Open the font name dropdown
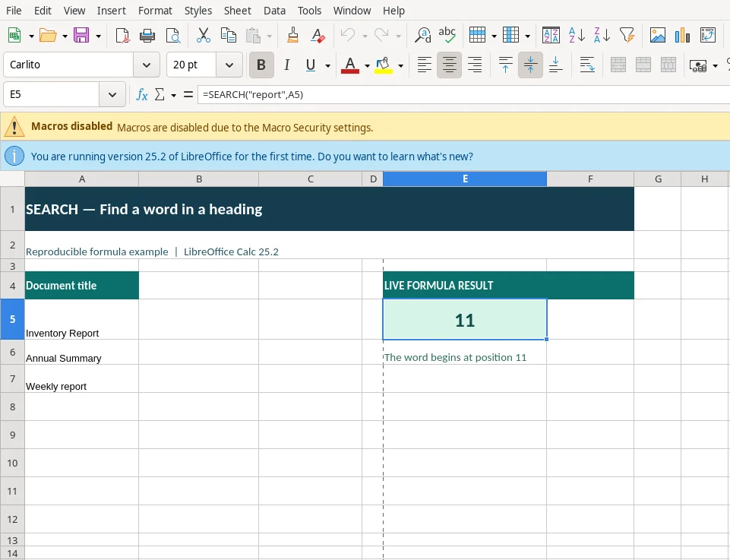Image resolution: width=730 pixels, height=560 pixels. (147, 65)
